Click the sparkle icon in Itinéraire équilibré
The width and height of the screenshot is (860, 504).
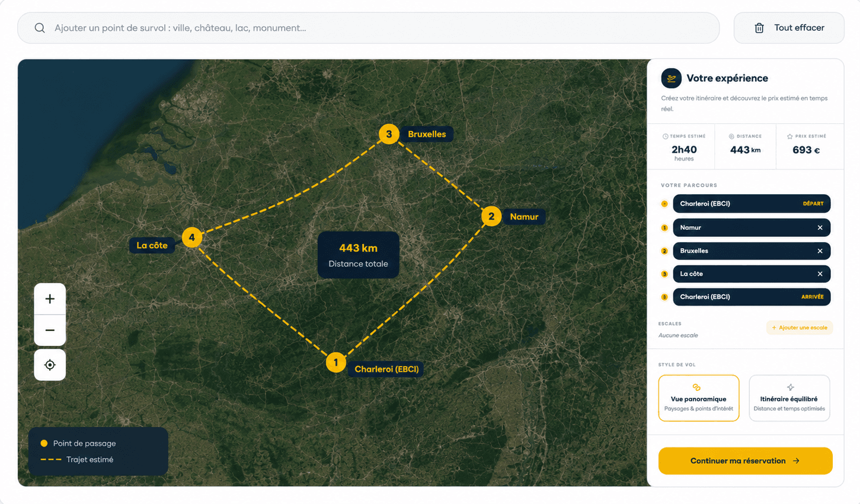tap(790, 387)
